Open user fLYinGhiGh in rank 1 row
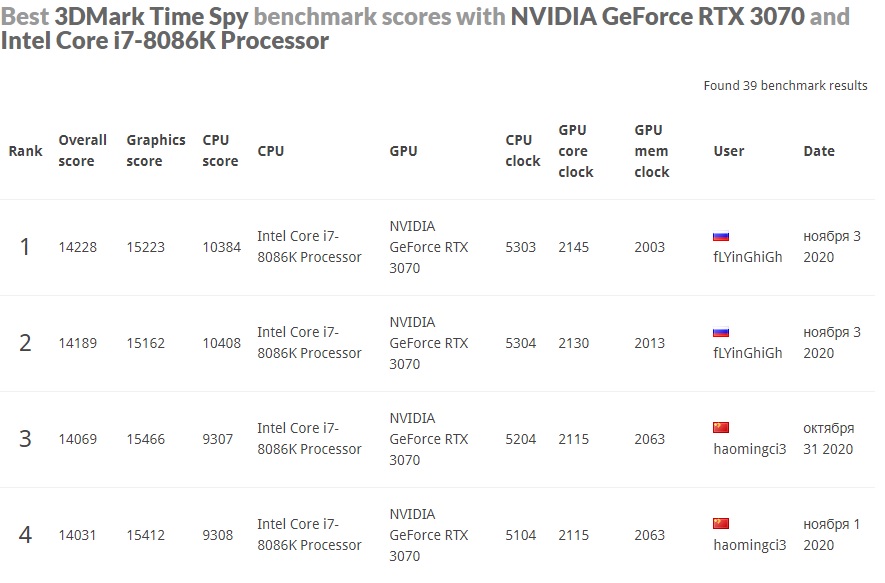The image size is (885, 583). coord(747,257)
